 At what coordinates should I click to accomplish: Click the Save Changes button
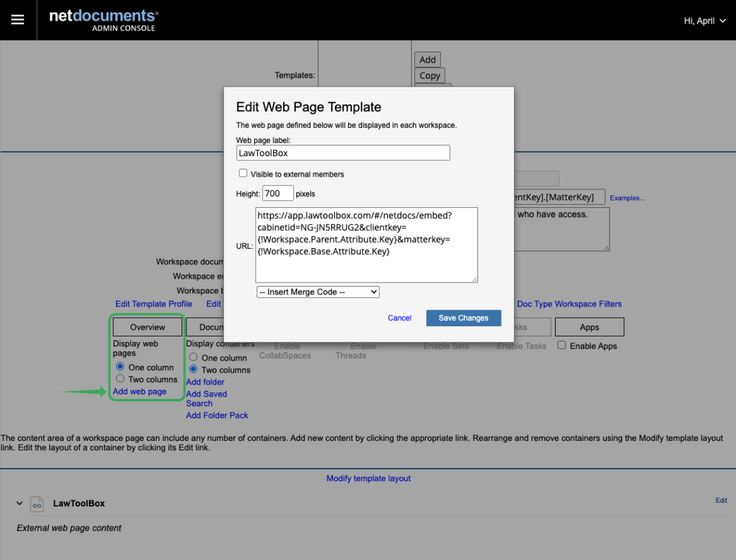tap(464, 318)
